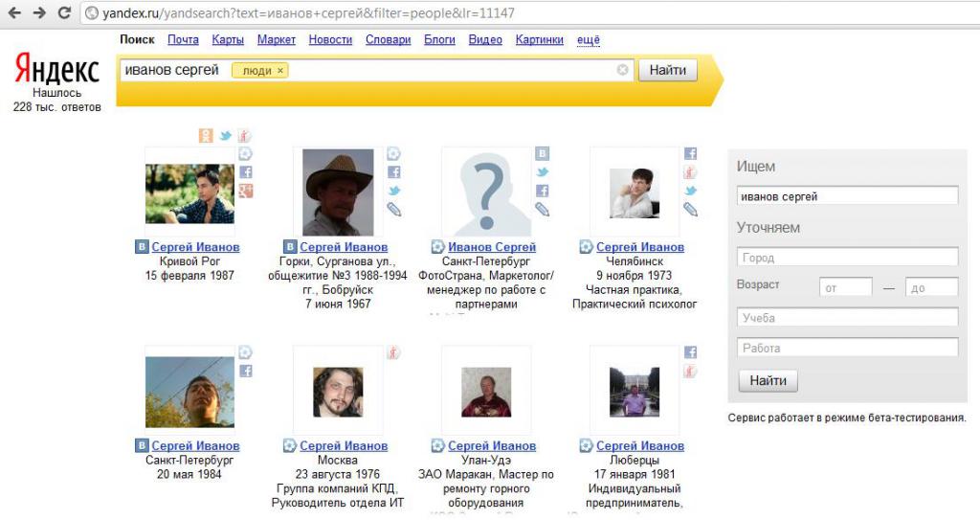Image resolution: width=980 pixels, height=520 pixels.
Task: Remove the люди filter tag
Action: (280, 71)
